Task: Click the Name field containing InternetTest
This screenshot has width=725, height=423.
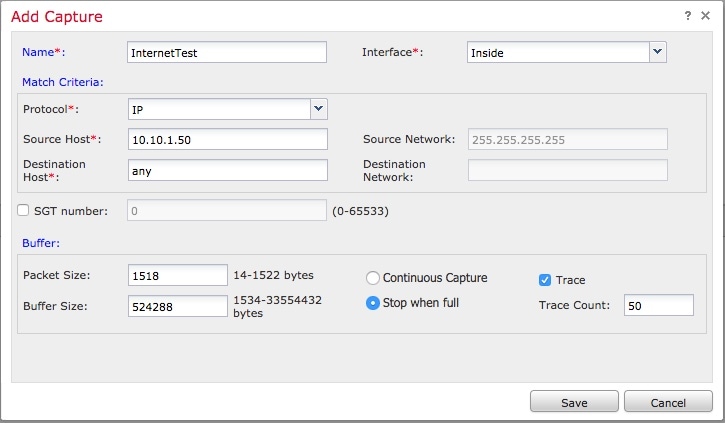Action: [227, 52]
